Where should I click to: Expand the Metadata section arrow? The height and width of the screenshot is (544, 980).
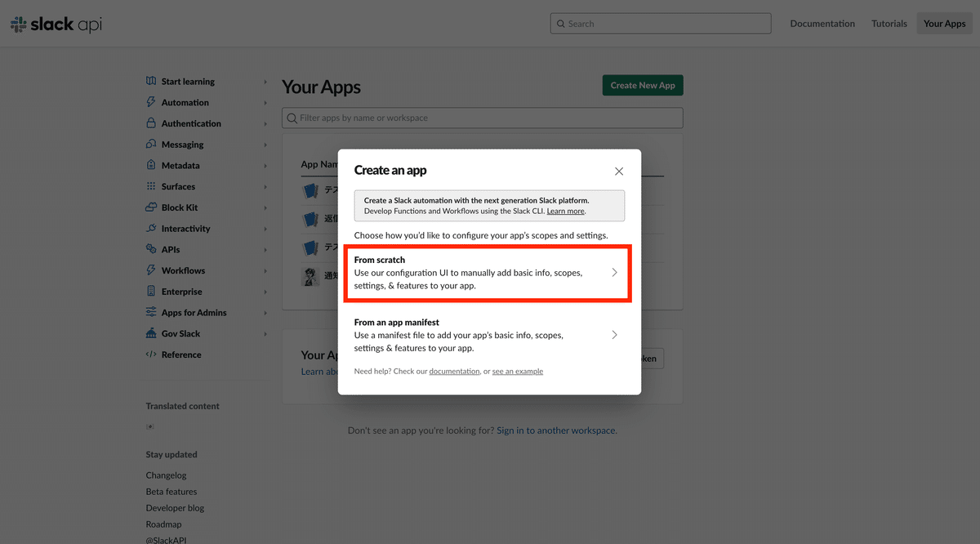tap(265, 166)
